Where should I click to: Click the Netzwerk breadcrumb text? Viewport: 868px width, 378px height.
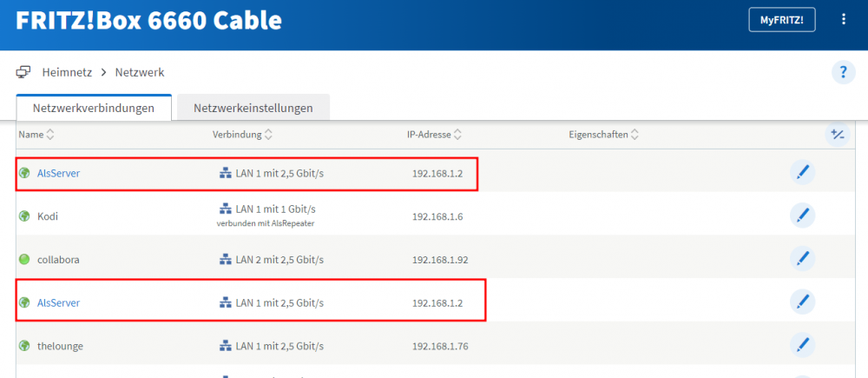140,72
